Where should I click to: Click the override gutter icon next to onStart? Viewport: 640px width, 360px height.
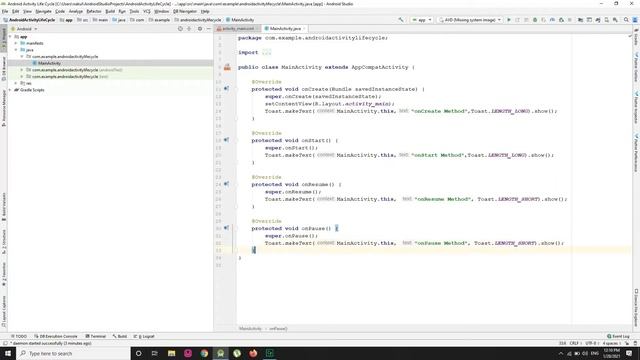click(x=227, y=140)
